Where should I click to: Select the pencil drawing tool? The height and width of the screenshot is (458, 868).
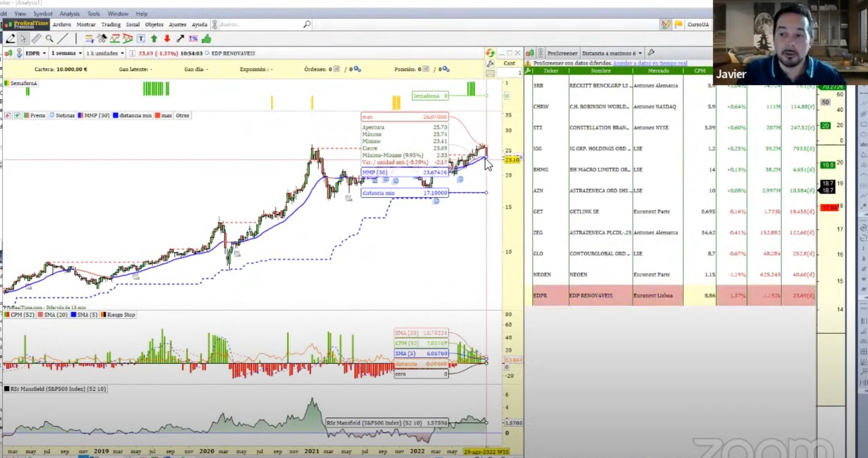(10, 39)
